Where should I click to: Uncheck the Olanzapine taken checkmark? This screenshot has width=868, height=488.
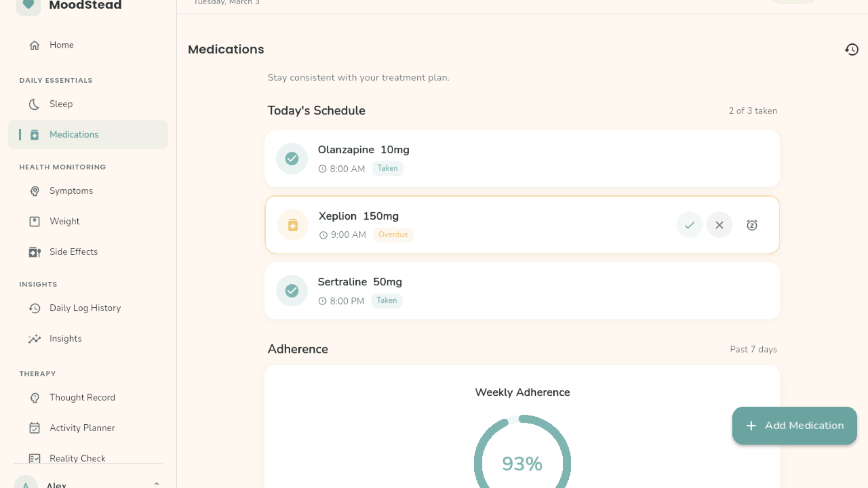(292, 159)
